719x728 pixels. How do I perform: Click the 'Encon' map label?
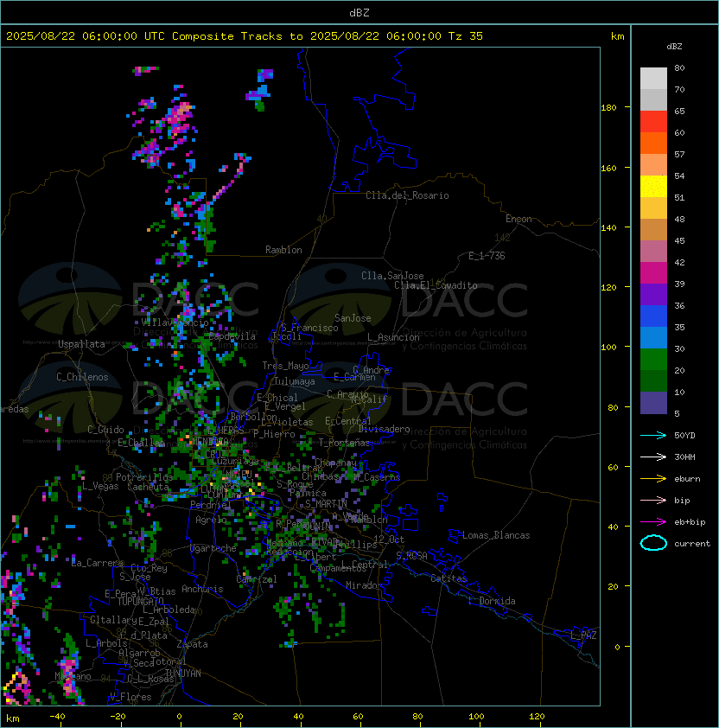519,219
